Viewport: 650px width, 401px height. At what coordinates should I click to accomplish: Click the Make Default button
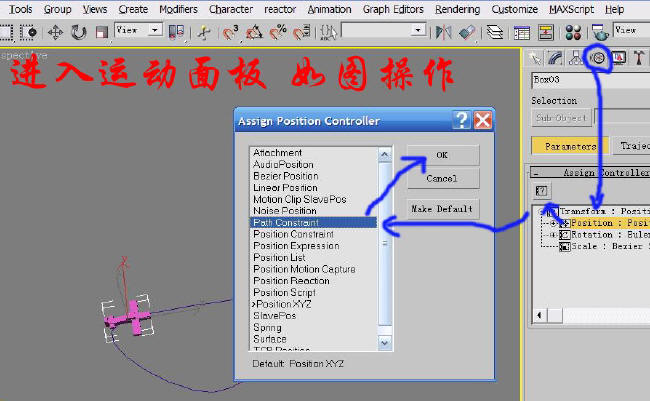point(443,209)
